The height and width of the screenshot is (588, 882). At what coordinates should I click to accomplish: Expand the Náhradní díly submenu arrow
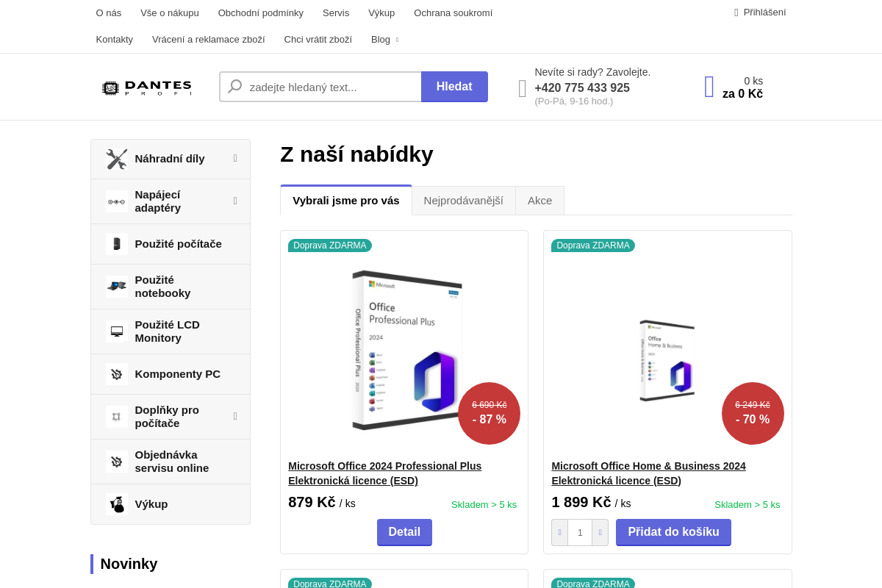(x=235, y=158)
